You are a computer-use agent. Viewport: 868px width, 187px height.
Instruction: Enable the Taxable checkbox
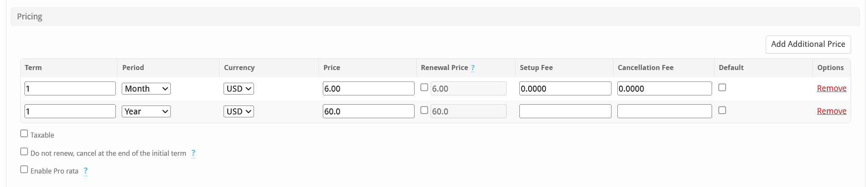(x=24, y=134)
